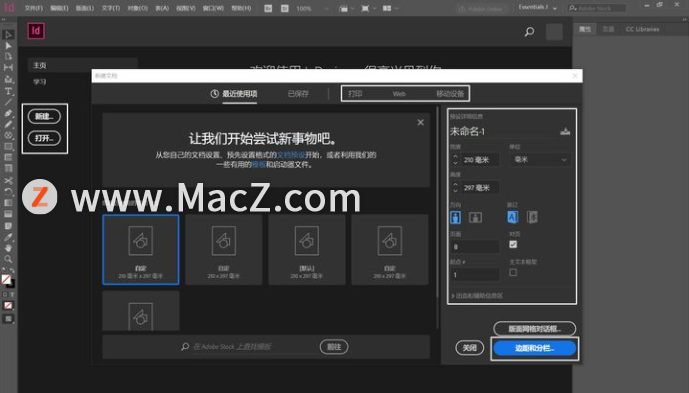The height and width of the screenshot is (393, 689).
Task: Select the Rectangle tool
Action: [8, 146]
